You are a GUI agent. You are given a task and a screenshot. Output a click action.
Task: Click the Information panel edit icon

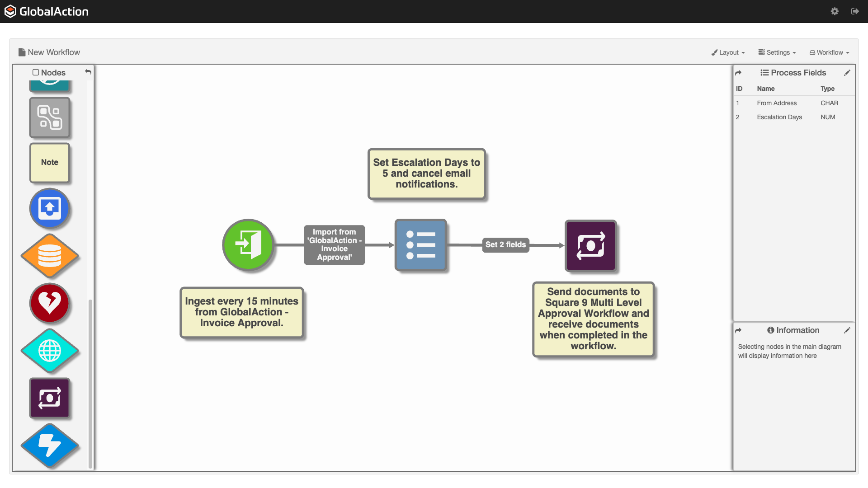[x=848, y=330]
